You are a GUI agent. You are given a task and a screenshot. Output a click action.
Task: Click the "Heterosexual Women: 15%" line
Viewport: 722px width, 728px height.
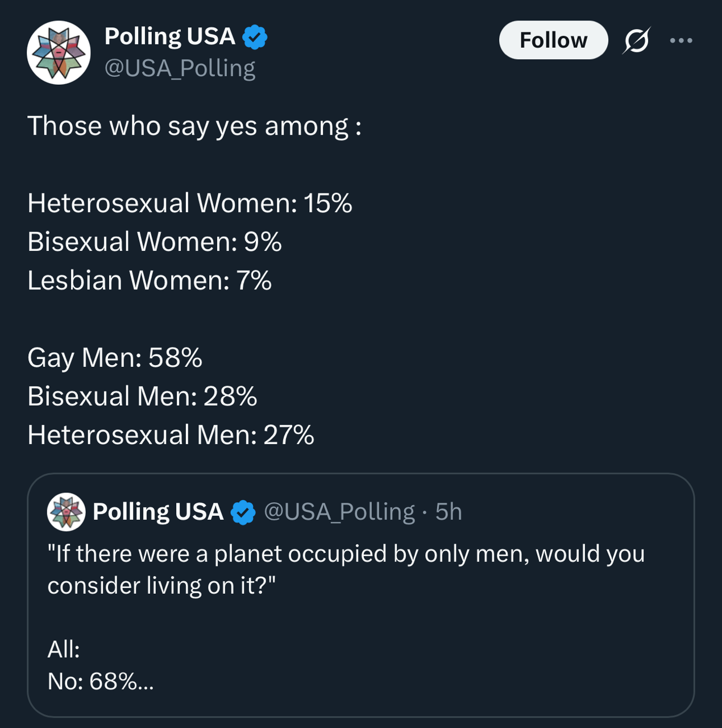pos(190,203)
